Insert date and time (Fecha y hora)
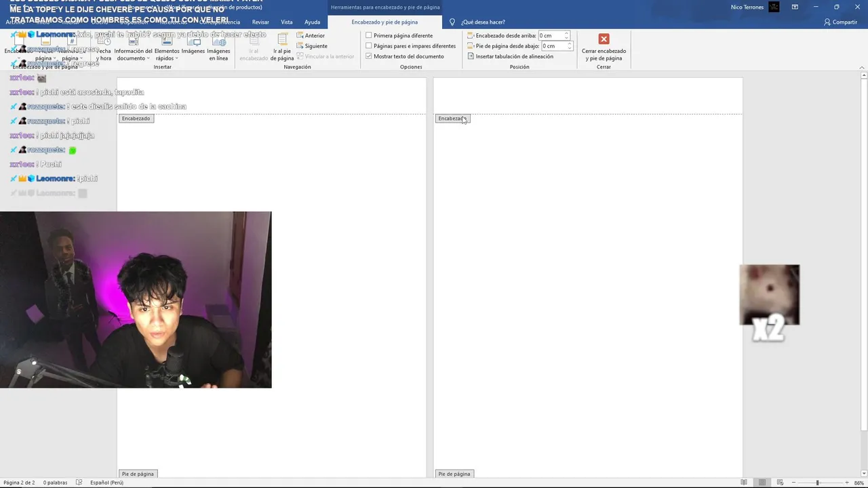This screenshot has height=488, width=868. (104, 47)
